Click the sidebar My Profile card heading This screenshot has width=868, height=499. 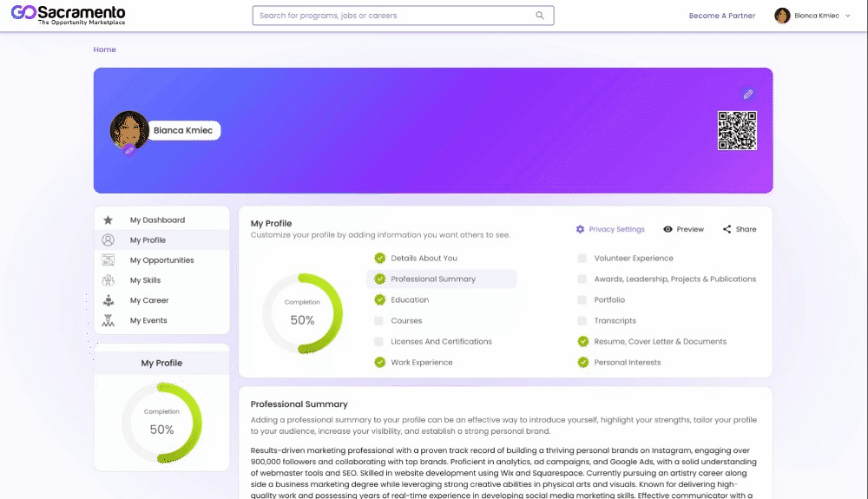(x=161, y=363)
